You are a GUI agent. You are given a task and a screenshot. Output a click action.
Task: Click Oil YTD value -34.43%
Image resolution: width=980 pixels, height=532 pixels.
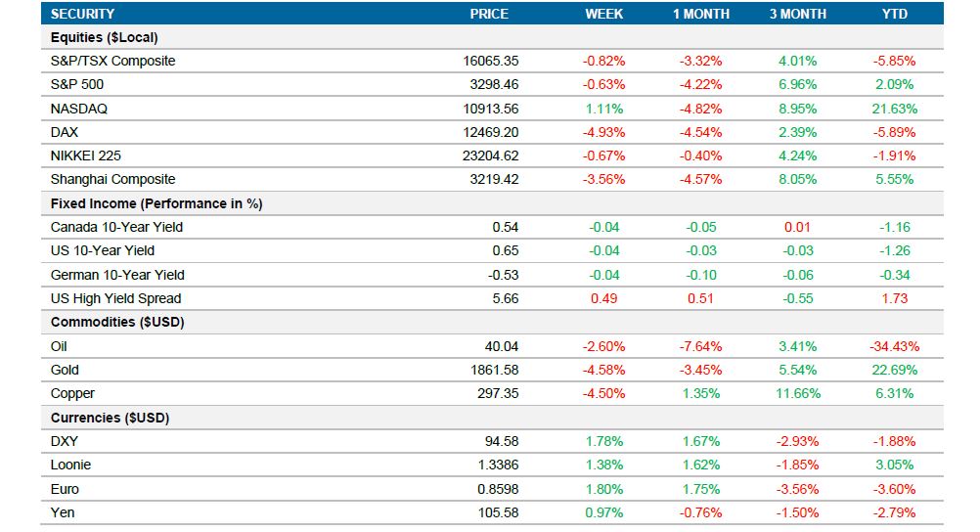pyautogui.click(x=894, y=346)
